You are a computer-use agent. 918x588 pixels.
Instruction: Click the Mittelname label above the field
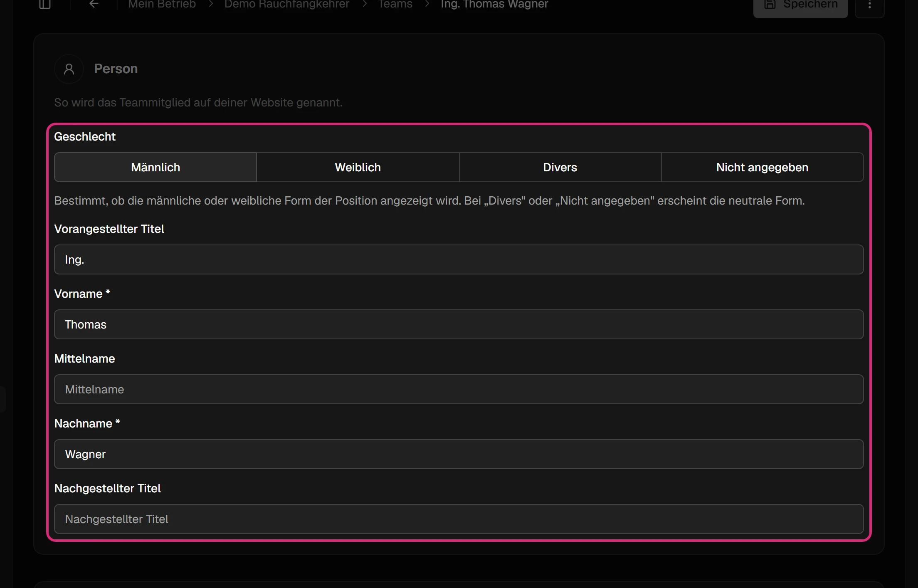click(84, 358)
